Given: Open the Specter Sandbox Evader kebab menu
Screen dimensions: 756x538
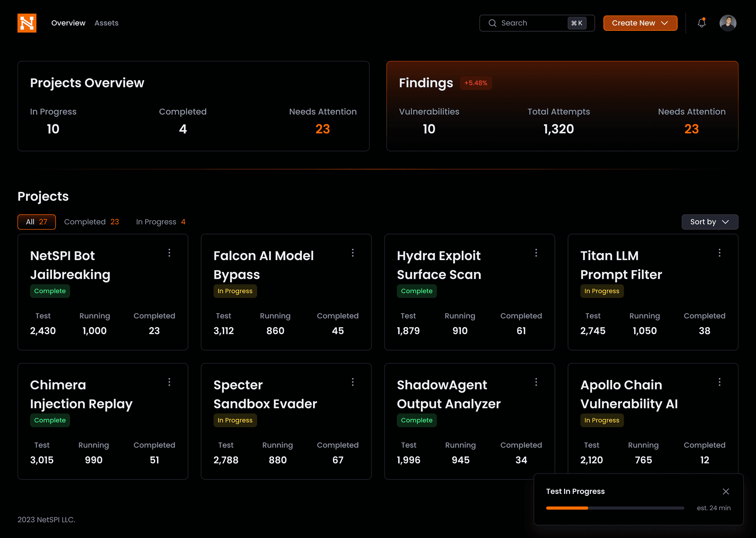Looking at the screenshot, I should [x=353, y=382].
